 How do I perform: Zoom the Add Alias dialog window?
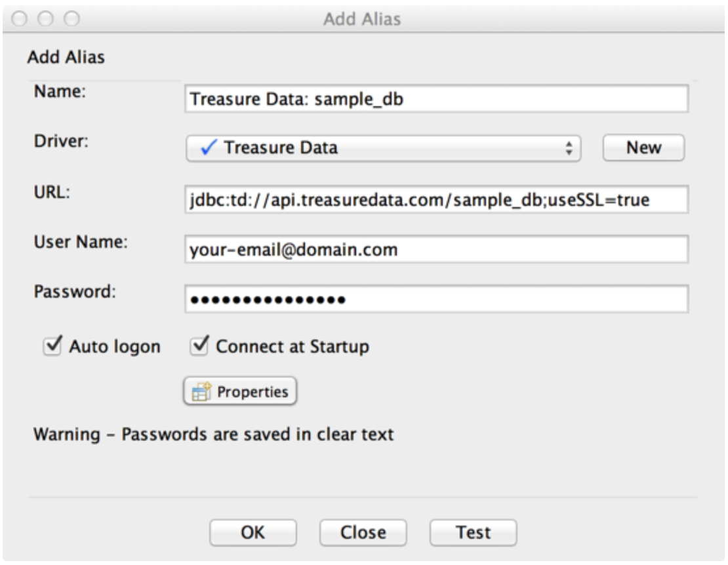pyautogui.click(x=71, y=19)
